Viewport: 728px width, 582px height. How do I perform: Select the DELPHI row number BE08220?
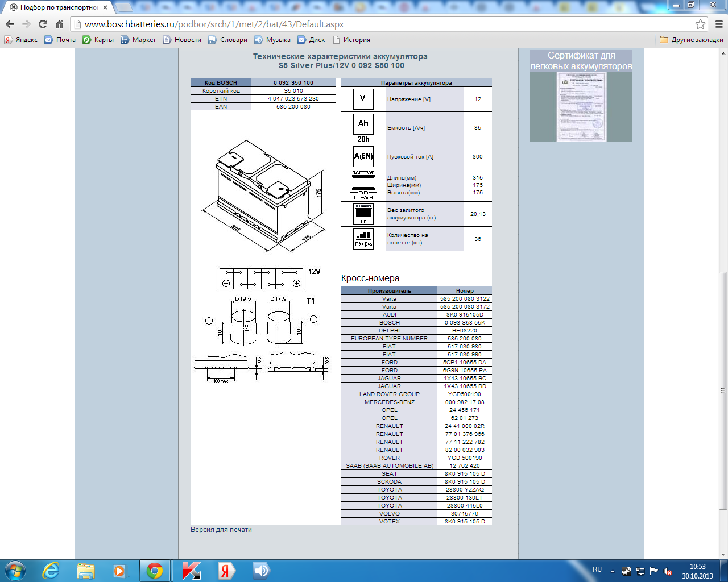point(465,331)
